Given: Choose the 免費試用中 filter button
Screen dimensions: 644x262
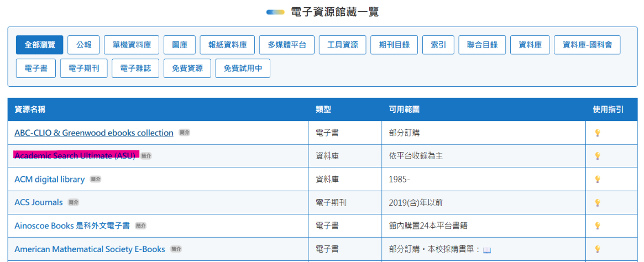Looking at the screenshot, I should (x=243, y=68).
